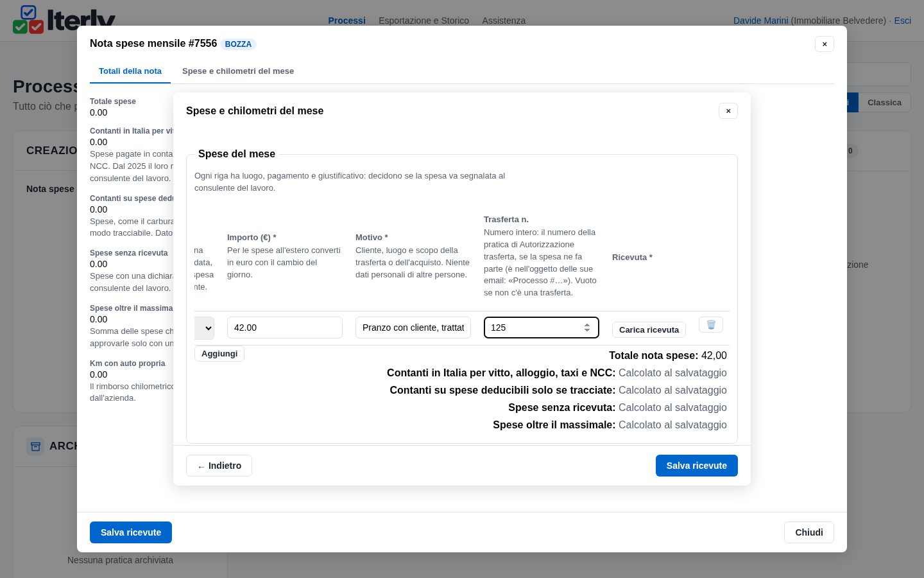Close the 'Nota spese mensile #7556' dialog
The width and height of the screenshot is (924, 578).
pos(825,44)
